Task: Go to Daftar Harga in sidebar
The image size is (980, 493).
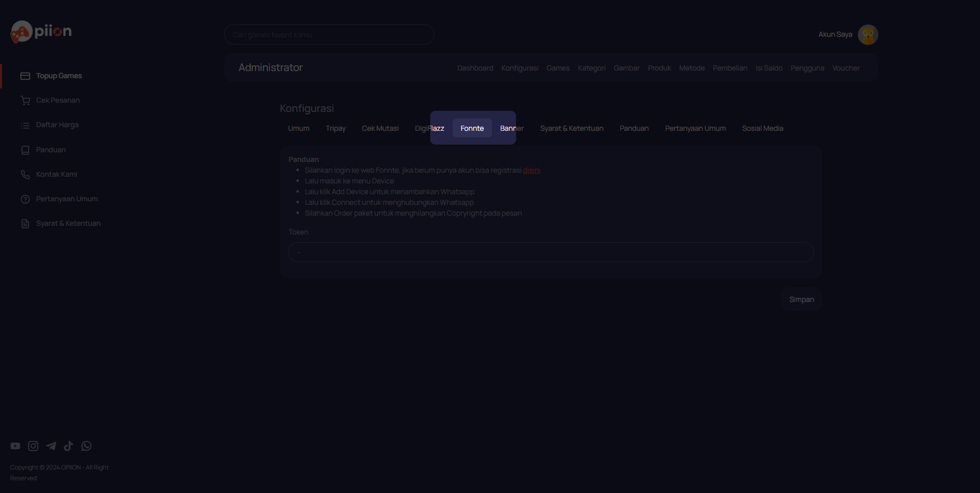Action: pos(57,125)
